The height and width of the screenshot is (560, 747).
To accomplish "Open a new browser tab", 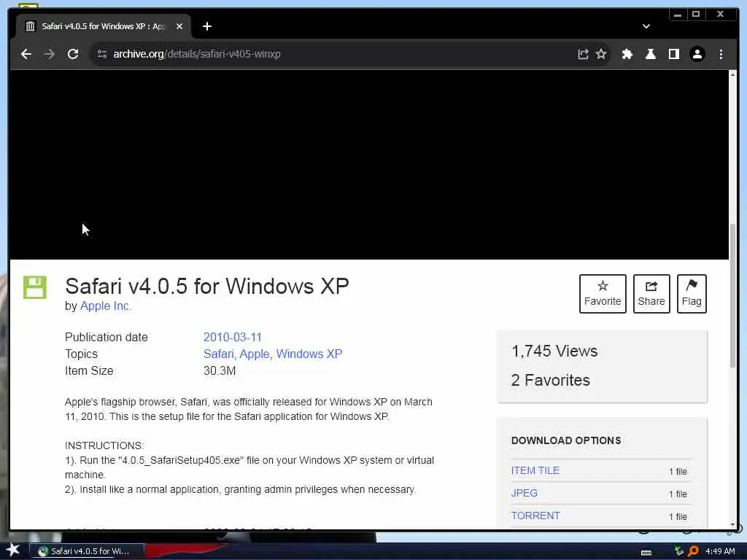I will [x=206, y=26].
